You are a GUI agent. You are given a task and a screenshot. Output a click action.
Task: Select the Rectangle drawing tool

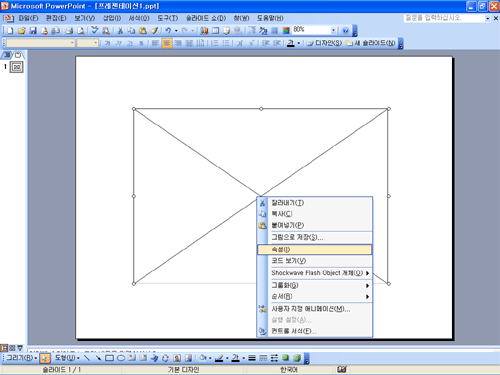pyautogui.click(x=109, y=358)
